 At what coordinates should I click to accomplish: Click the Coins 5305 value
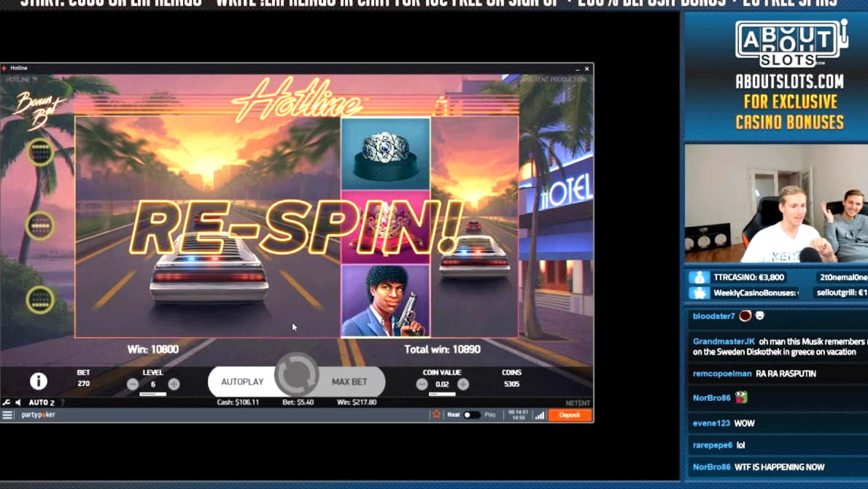coord(511,385)
